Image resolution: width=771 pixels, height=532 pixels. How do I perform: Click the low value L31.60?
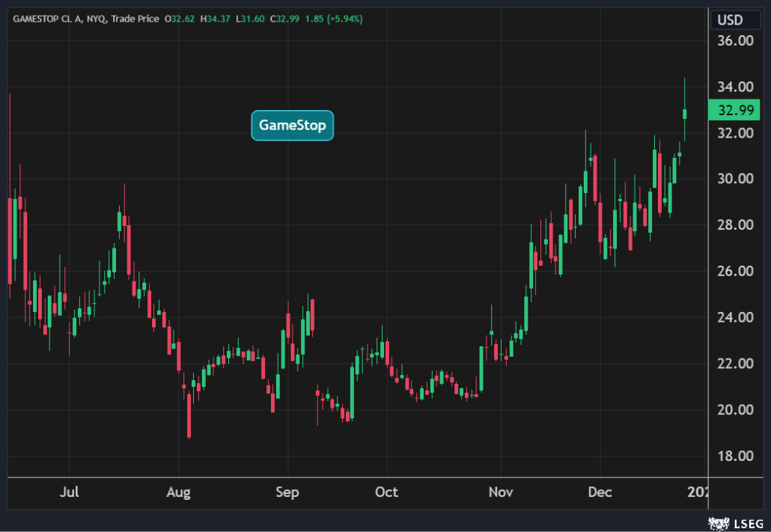(x=253, y=19)
